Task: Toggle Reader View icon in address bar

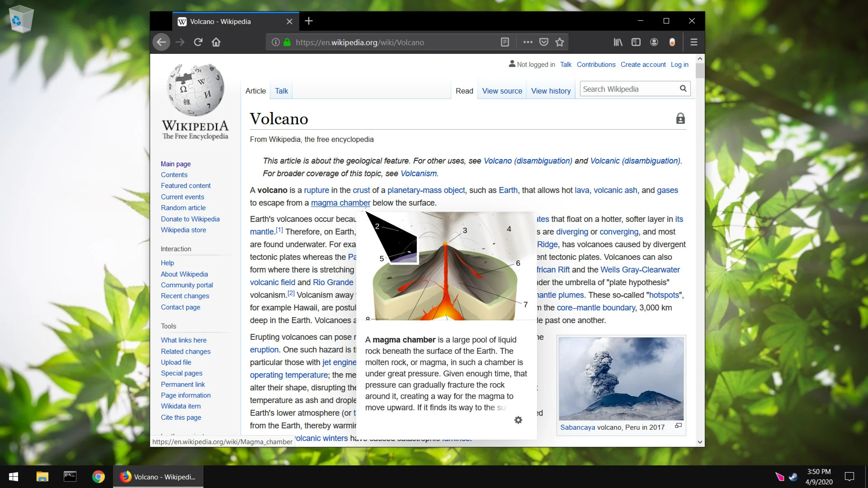Action: tap(505, 42)
